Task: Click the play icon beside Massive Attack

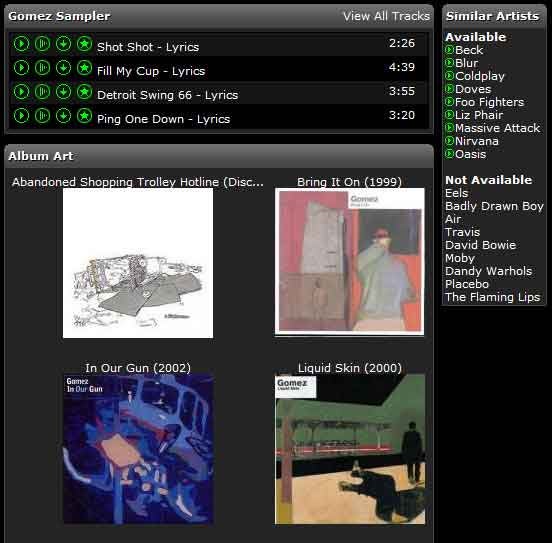Action: [x=449, y=128]
